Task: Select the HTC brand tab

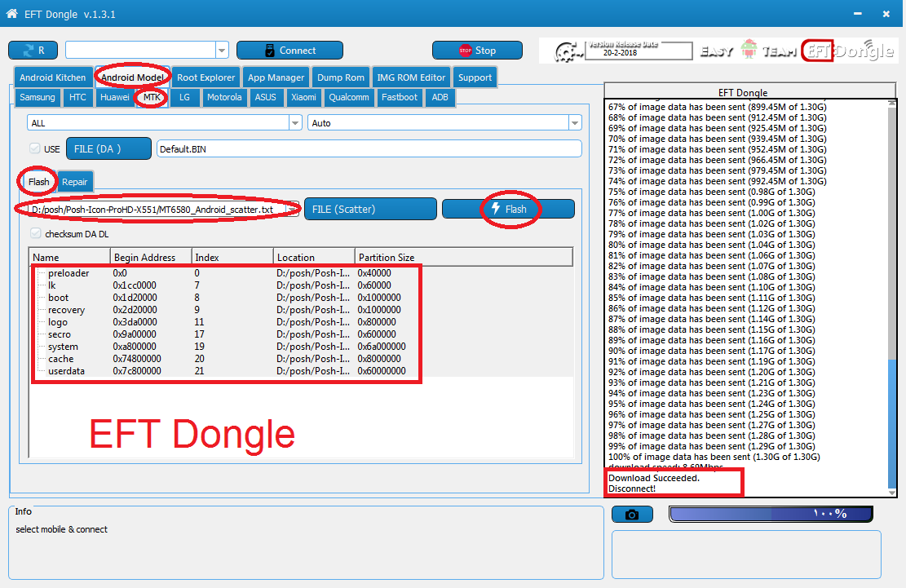Action: tap(77, 97)
